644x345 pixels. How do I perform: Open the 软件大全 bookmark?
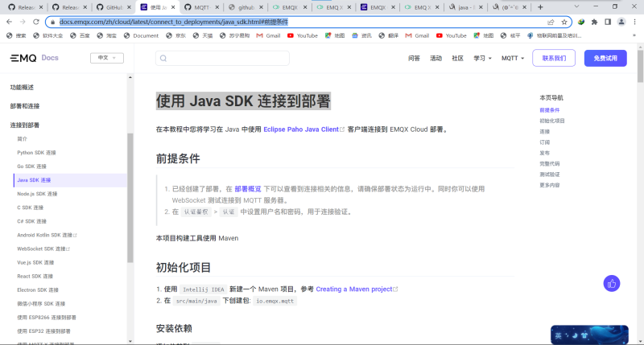48,35
